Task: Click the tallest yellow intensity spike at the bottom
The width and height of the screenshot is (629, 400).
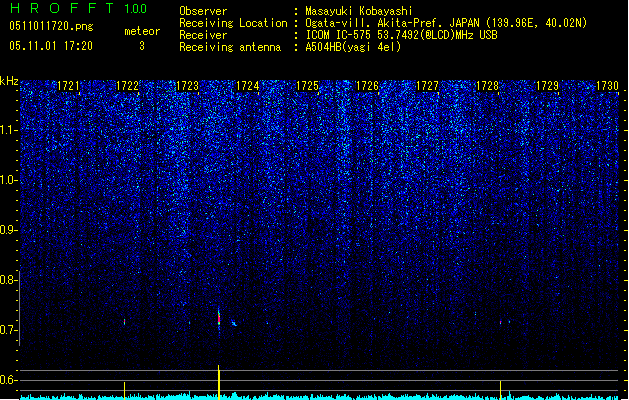Action: pyautogui.click(x=219, y=382)
